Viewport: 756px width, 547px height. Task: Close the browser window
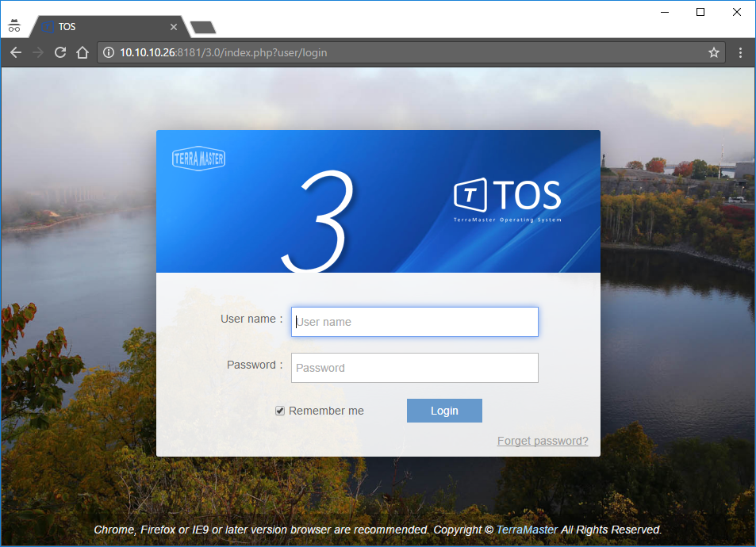737,12
